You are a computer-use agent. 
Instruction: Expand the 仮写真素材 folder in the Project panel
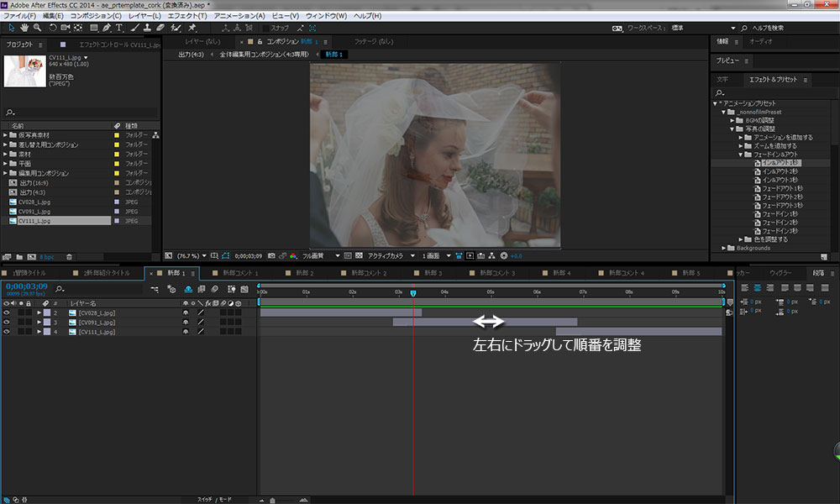tap(6, 135)
